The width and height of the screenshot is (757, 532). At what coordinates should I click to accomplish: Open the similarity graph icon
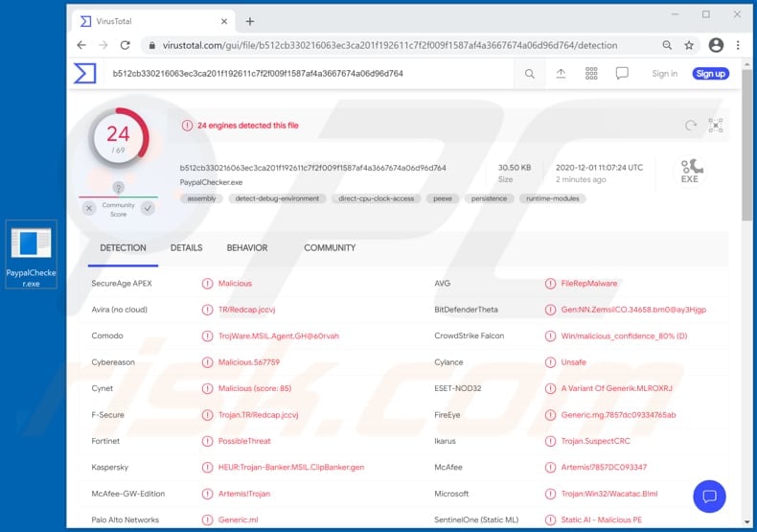pos(716,126)
